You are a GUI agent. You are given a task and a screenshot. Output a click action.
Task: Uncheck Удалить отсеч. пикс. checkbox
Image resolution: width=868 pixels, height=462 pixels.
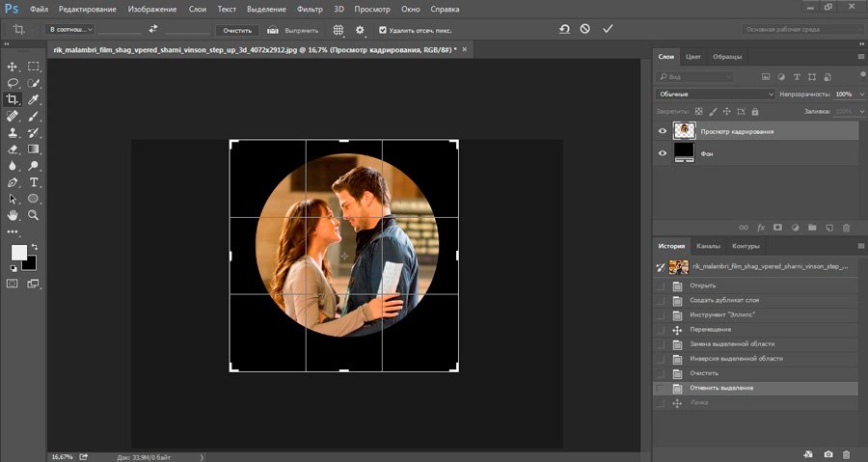(x=383, y=31)
